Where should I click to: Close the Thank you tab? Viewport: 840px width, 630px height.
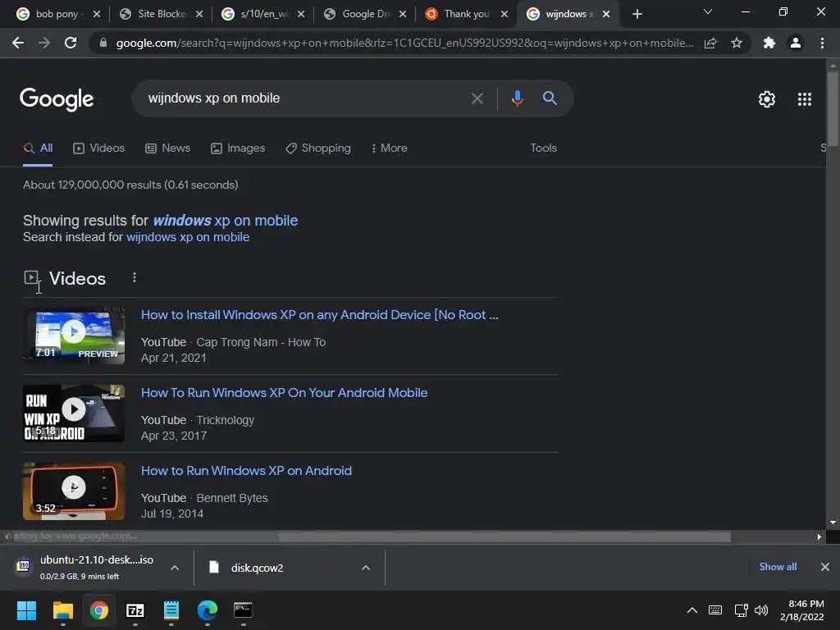(x=504, y=14)
